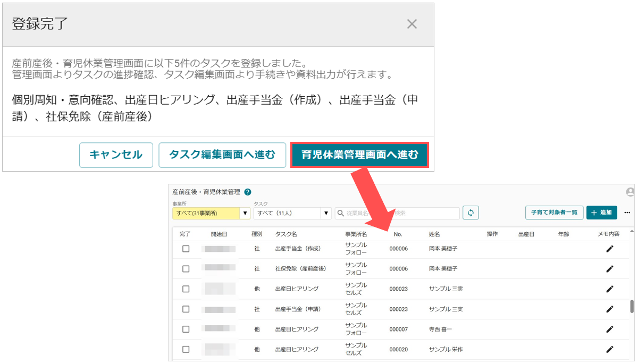
Task: Edit memo pencil for 寺西 喜一 row
Action: click(x=610, y=329)
